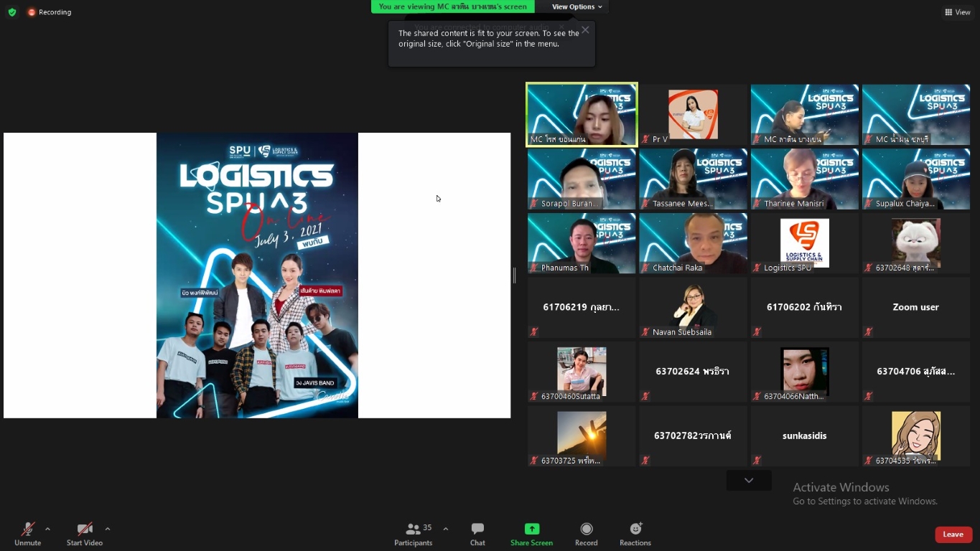Screen dimensions: 980x551
Task: Select Chatchai Raka video tile
Action: point(693,243)
